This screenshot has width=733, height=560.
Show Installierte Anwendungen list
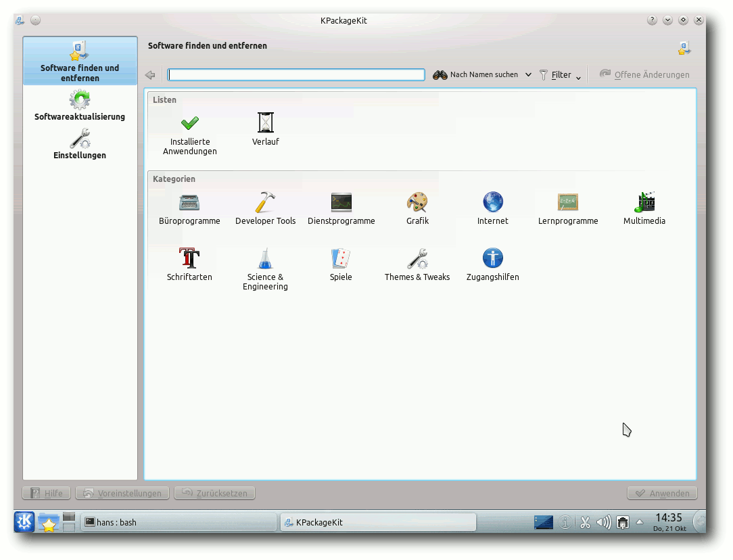click(x=190, y=124)
